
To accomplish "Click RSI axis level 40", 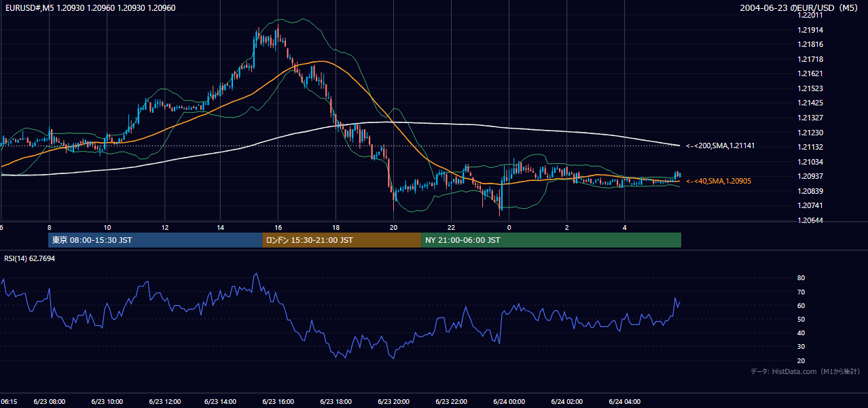I will tap(801, 333).
